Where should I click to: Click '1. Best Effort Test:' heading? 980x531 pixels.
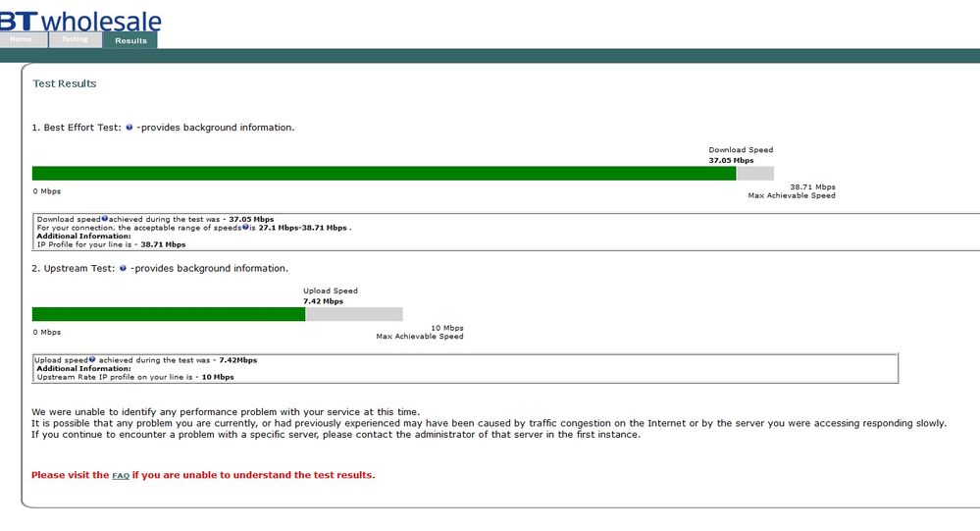click(77, 128)
